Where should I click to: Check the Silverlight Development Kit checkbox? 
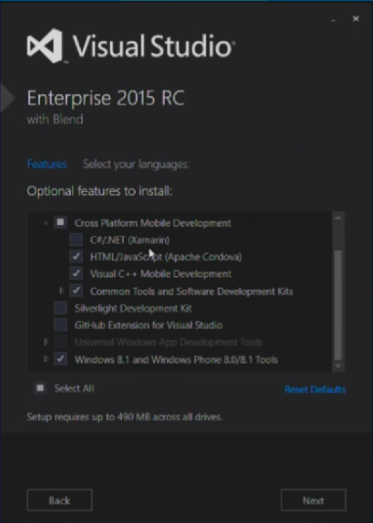60,308
